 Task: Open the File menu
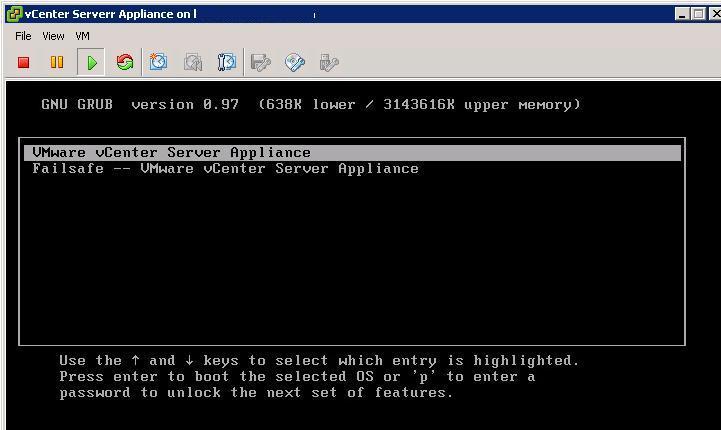point(23,36)
